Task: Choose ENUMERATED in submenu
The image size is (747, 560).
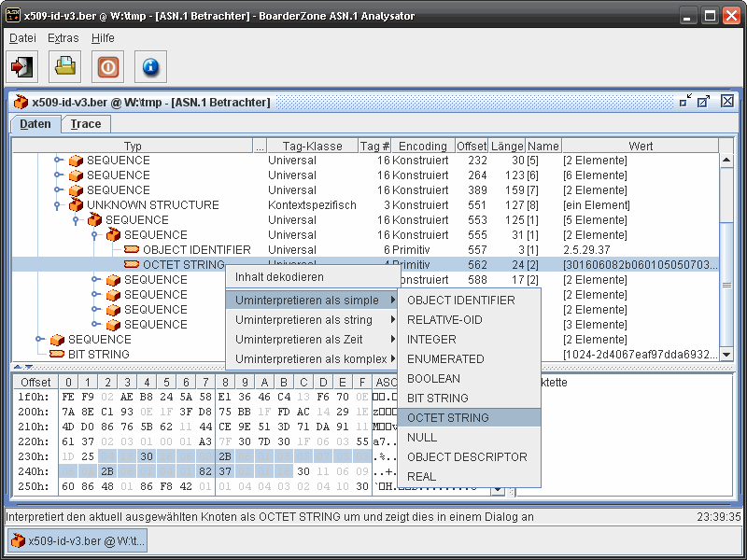Action: click(x=469, y=358)
